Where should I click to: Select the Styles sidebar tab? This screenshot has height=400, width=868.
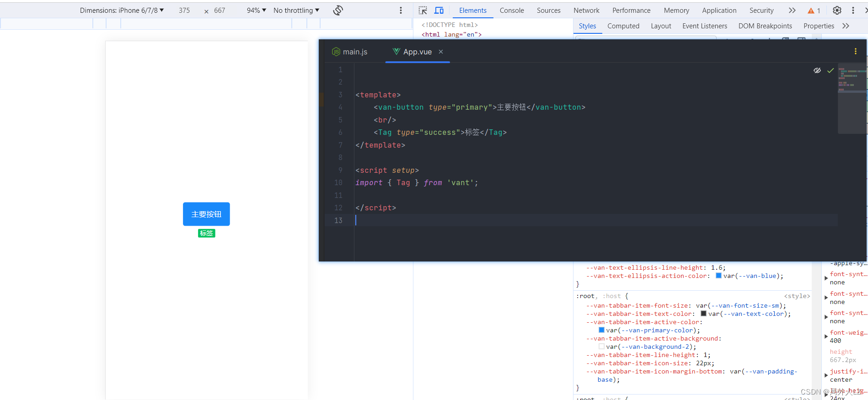click(x=587, y=26)
